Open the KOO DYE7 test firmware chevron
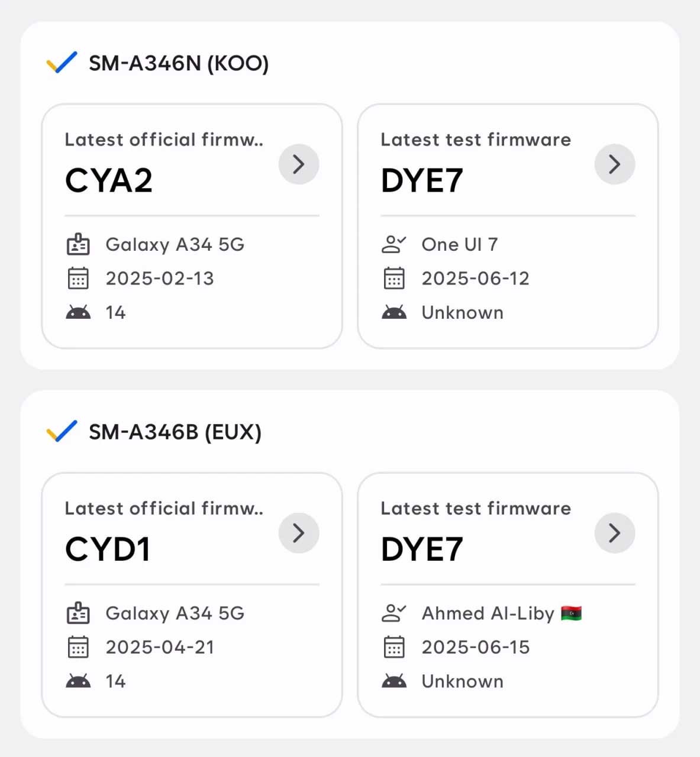 (615, 164)
